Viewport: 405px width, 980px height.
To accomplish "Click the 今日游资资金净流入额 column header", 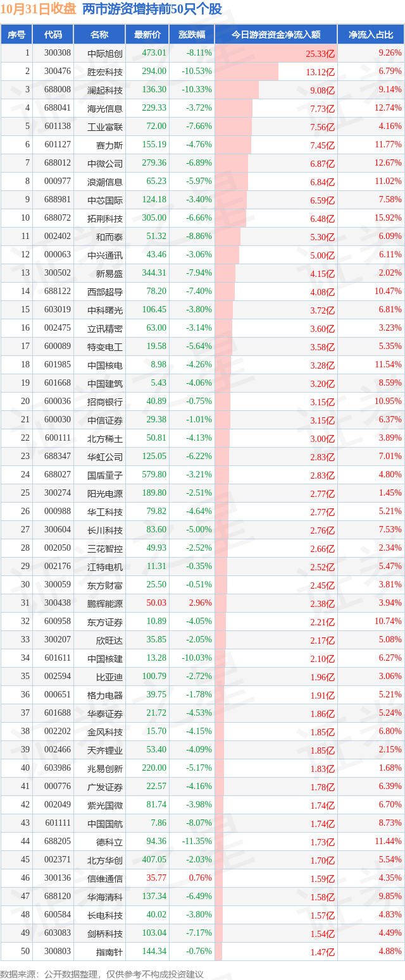I will pyautogui.click(x=276, y=35).
